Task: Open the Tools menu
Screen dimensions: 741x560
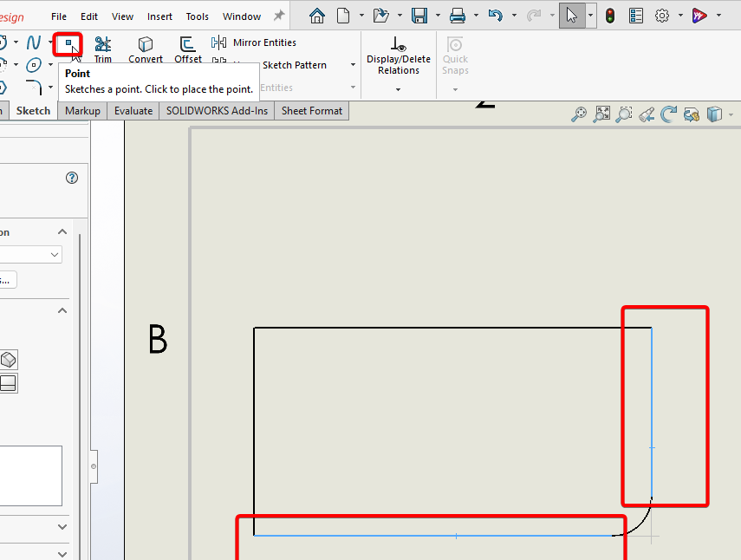Action: (x=197, y=16)
